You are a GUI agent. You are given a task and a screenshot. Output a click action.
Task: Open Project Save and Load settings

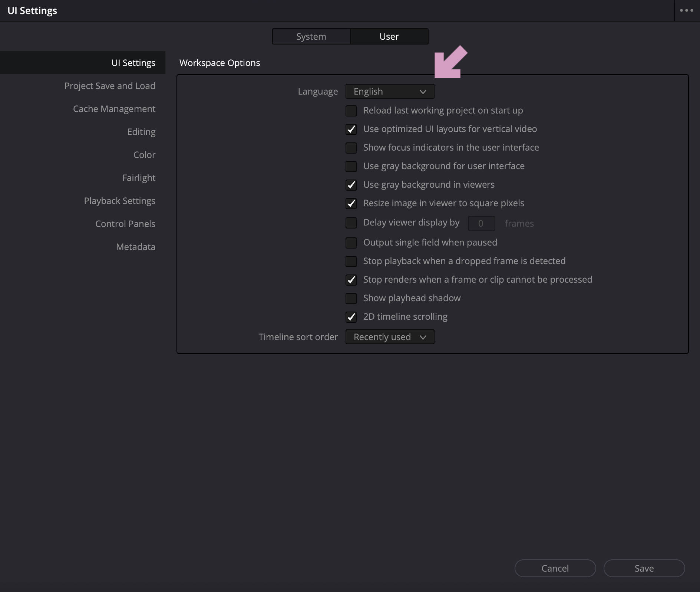coord(109,86)
